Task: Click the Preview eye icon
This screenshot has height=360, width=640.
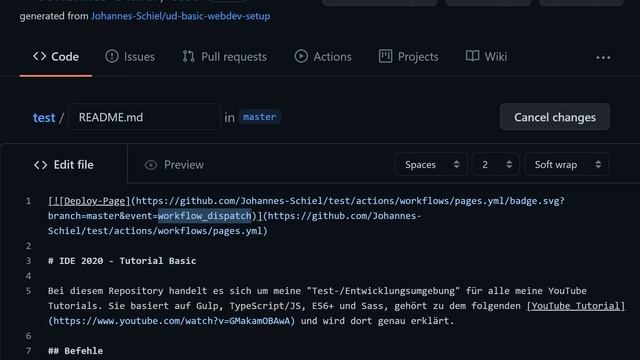Action: click(151, 165)
